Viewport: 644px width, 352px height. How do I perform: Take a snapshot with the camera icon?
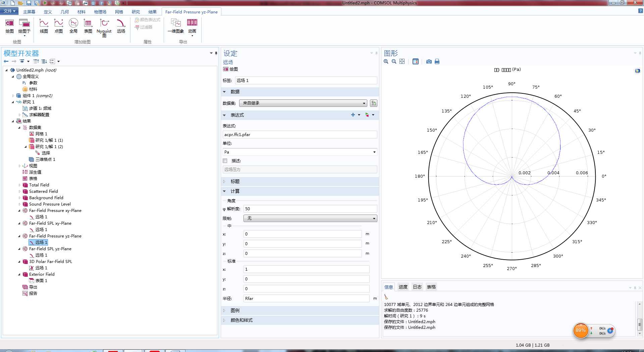(x=429, y=61)
